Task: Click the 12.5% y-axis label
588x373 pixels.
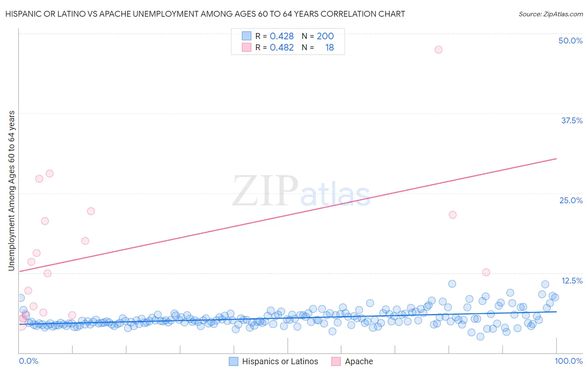Action: pyautogui.click(x=572, y=281)
